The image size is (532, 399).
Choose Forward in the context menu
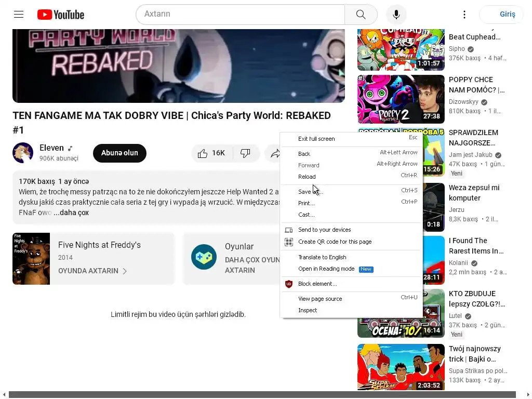[353, 165]
